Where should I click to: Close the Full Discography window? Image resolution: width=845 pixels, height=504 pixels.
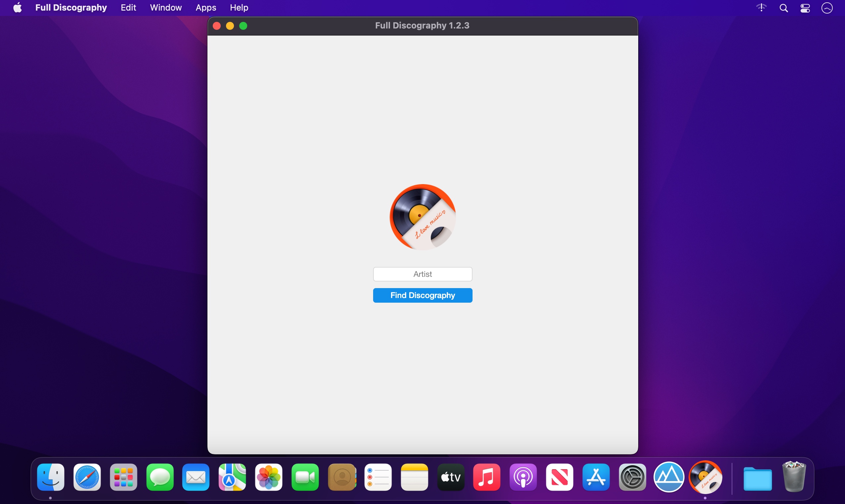(x=217, y=26)
